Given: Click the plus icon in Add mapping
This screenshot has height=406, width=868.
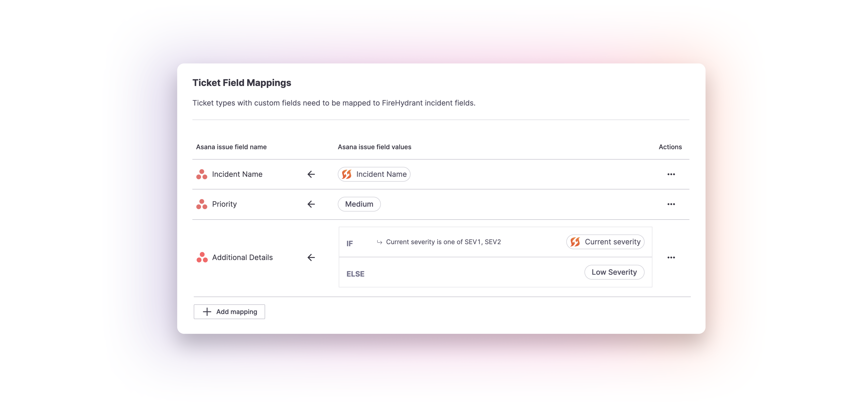Looking at the screenshot, I should 207,312.
